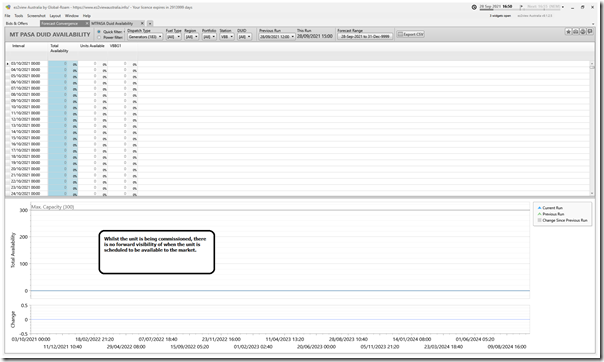The width and height of the screenshot is (604, 362).
Task: Click the play arrow on time bar
Action: pyautogui.click(x=521, y=7)
